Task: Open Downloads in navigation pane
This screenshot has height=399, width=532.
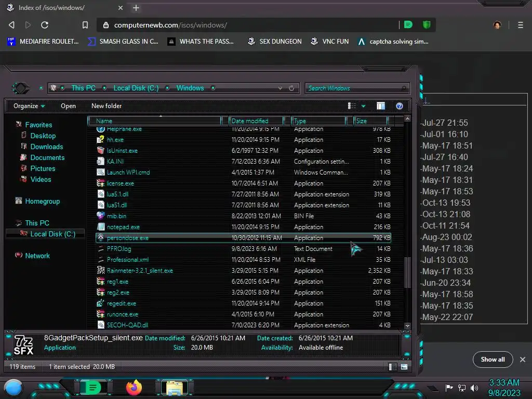Action: coord(46,147)
